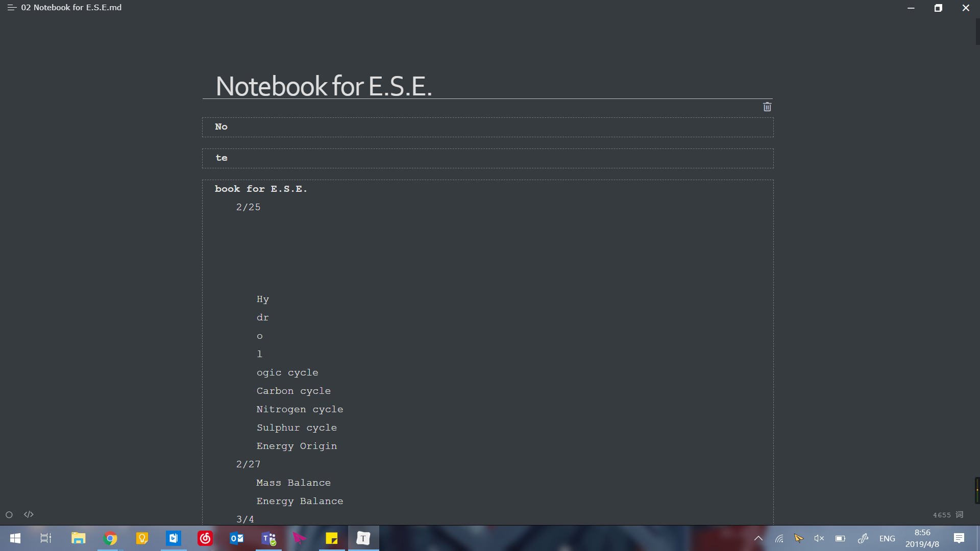This screenshot has width=980, height=551.
Task: Click the title 02 Notebook for E.S.E.md
Action: pyautogui.click(x=71, y=8)
